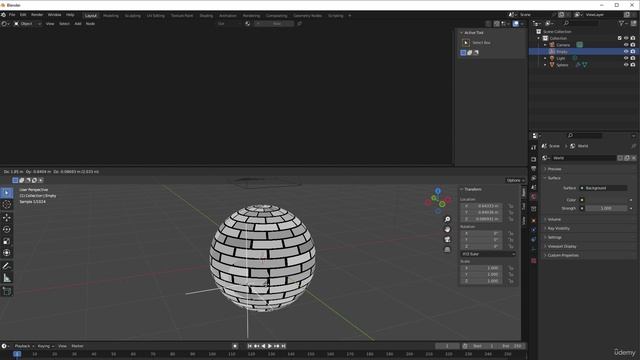Image resolution: width=640 pixels, height=360 pixels.
Task: Switch to the Animation workspace tab
Action: (228, 16)
